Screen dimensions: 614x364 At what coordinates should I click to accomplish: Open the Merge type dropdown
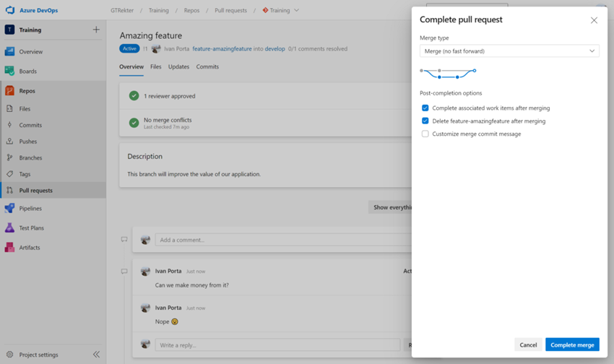[509, 51]
